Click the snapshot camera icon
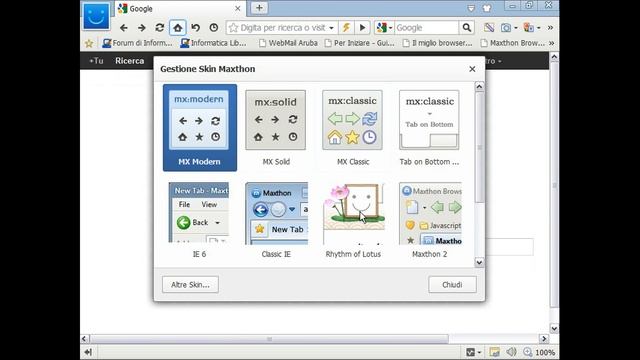 coord(506,28)
